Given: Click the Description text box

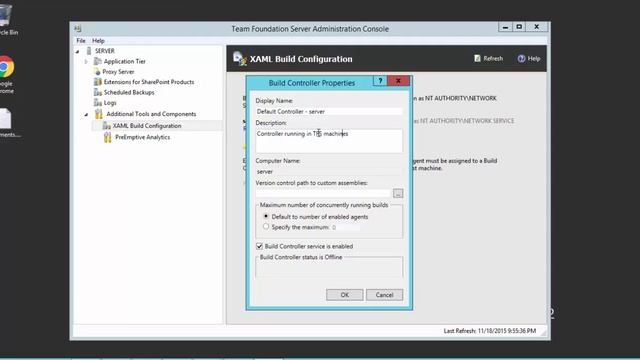Looking at the screenshot, I should (x=329, y=141).
